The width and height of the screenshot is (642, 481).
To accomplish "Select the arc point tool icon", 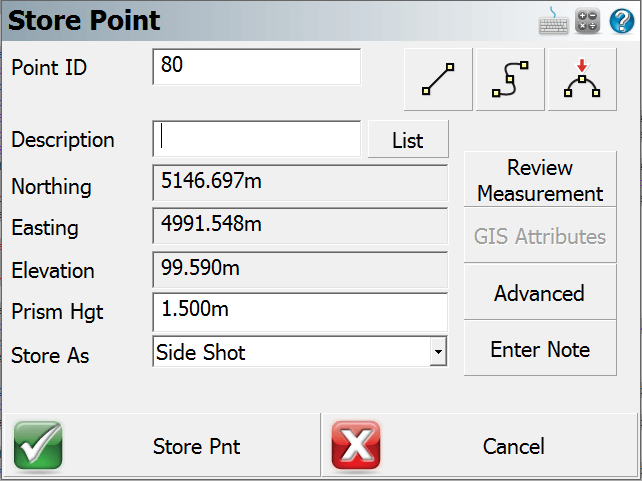I will (x=582, y=79).
